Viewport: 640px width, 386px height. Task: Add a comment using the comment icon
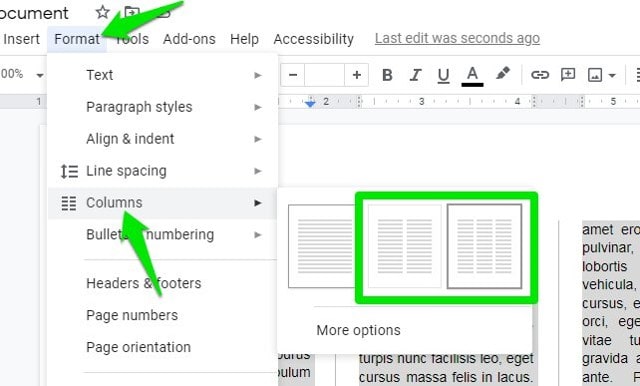click(x=568, y=75)
